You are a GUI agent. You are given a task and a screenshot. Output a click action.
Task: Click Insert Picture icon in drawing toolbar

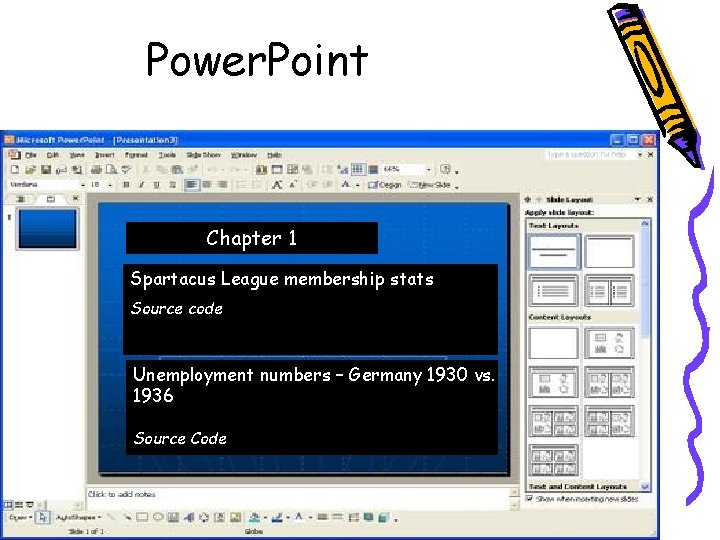click(235, 518)
